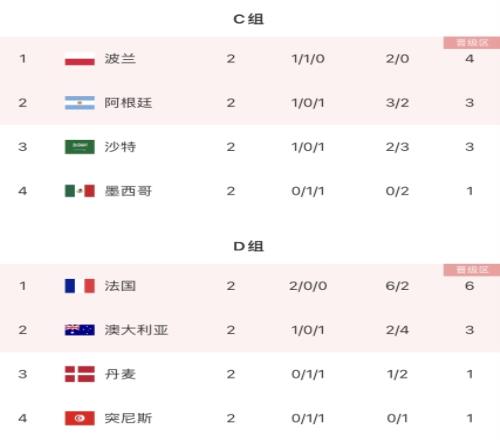The width and height of the screenshot is (500, 440).
Task: Click the D组 group heading
Action: [249, 246]
